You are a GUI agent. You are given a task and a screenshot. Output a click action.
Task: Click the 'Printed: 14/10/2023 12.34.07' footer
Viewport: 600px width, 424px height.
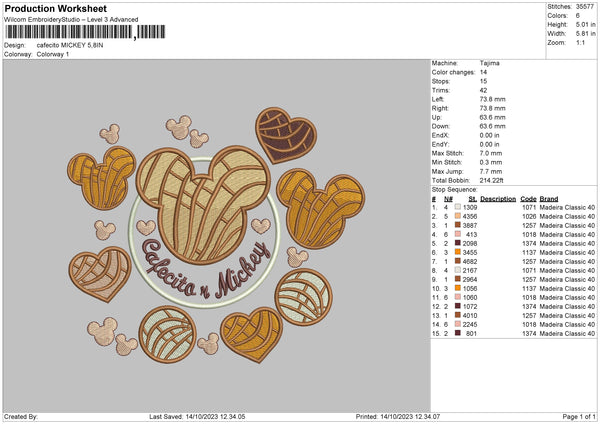pyautogui.click(x=398, y=416)
